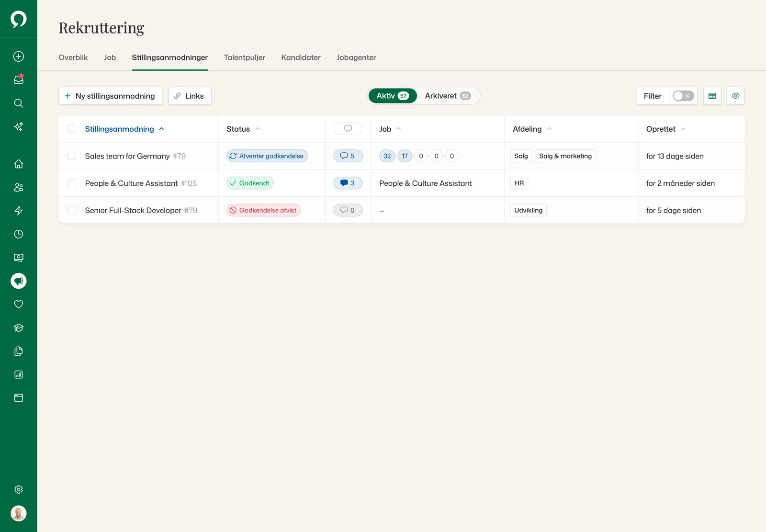Open the heart icon in sidebar

pyautogui.click(x=19, y=305)
